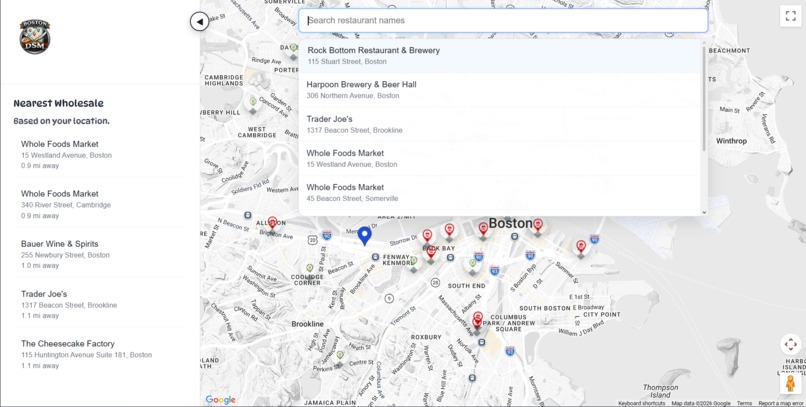Click the 'CITY POINT' map label
Viewport: 806px width, 407px height.
click(602, 314)
